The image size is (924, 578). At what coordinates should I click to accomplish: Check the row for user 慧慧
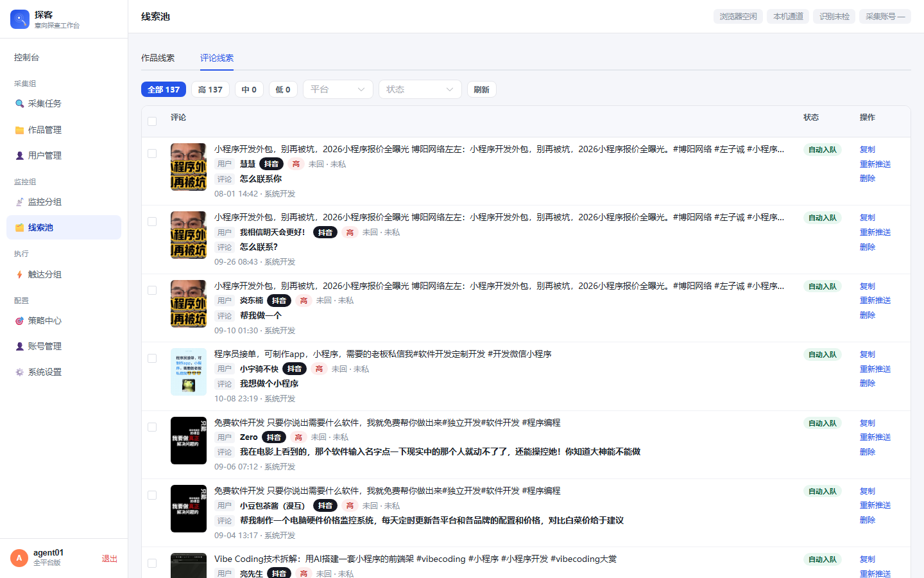pos(152,153)
